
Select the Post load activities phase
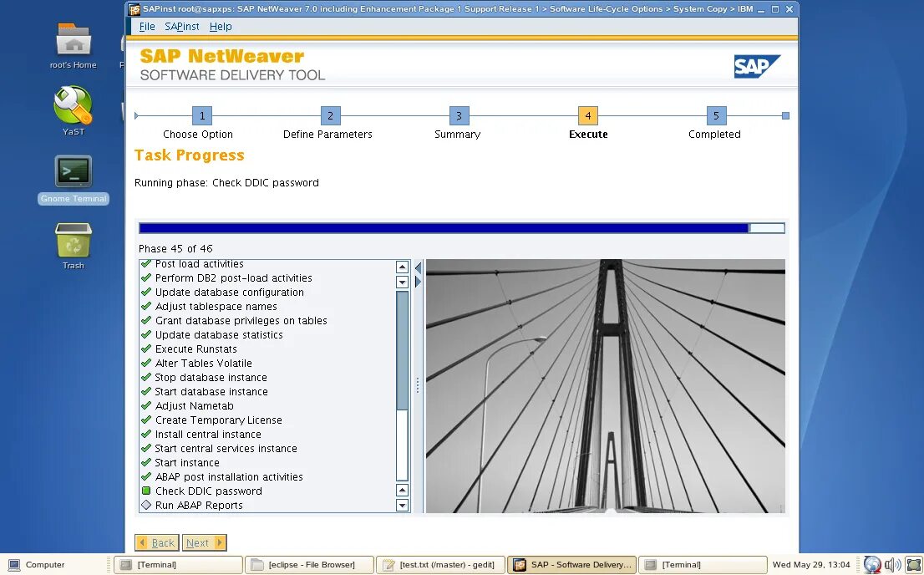(x=199, y=263)
